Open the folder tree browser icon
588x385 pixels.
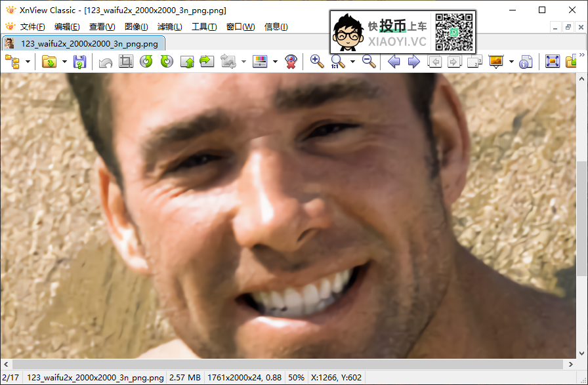(12, 62)
